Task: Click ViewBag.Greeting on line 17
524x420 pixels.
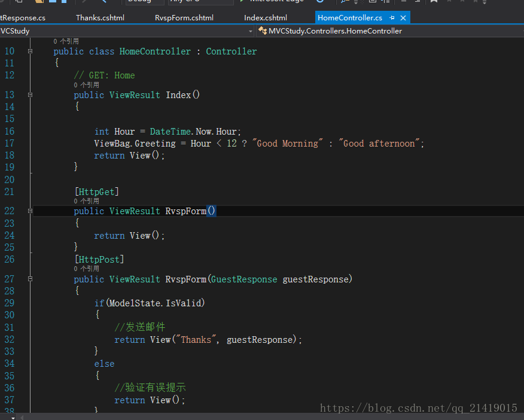Action: (x=135, y=144)
